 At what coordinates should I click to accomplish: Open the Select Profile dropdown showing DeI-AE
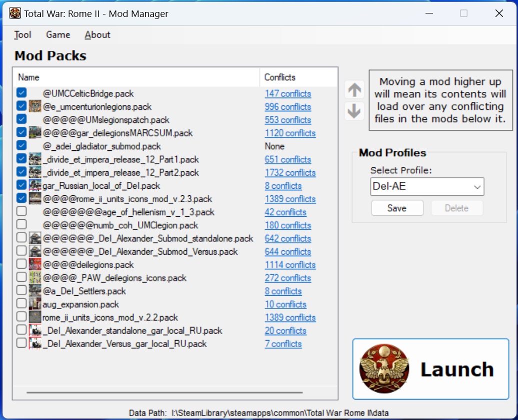pyautogui.click(x=427, y=186)
